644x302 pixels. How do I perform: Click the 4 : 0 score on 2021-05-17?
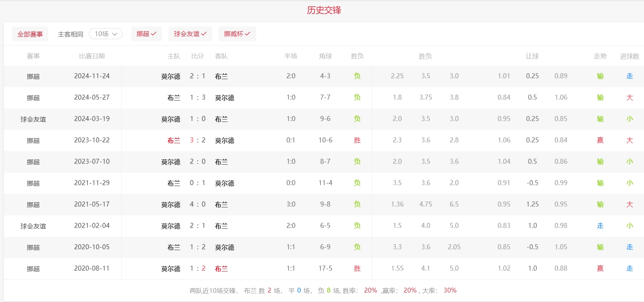pos(198,204)
